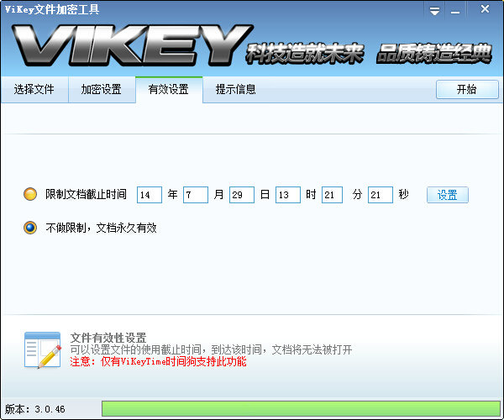Viewport: 504px width, 420px height.
Task: Go to the 提示信息 tab
Action: (x=235, y=89)
